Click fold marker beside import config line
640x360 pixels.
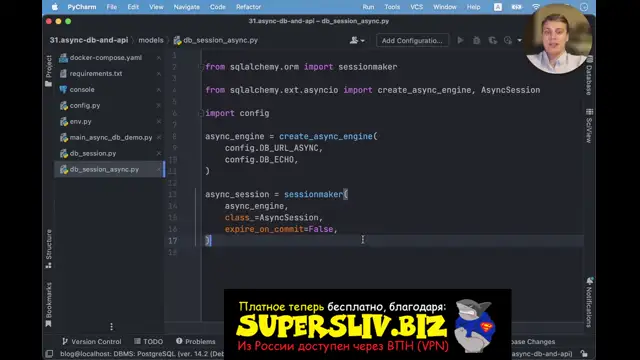pyautogui.click(x=201, y=113)
